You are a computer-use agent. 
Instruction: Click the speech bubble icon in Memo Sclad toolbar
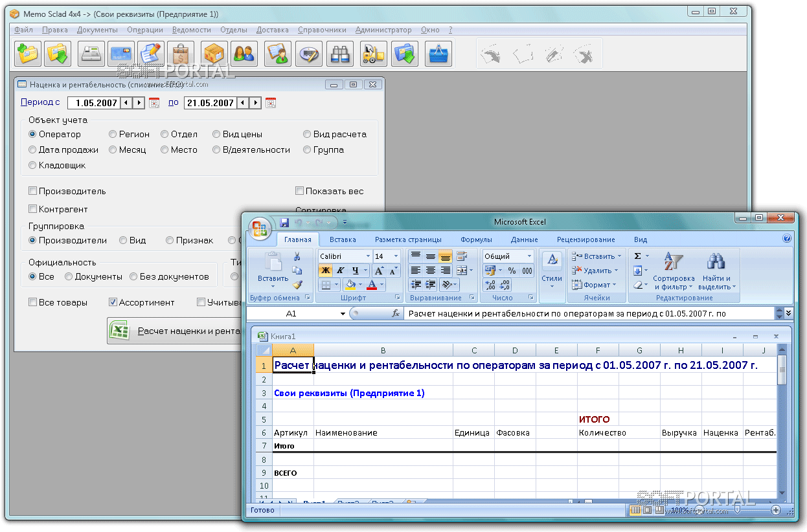pos(310,54)
